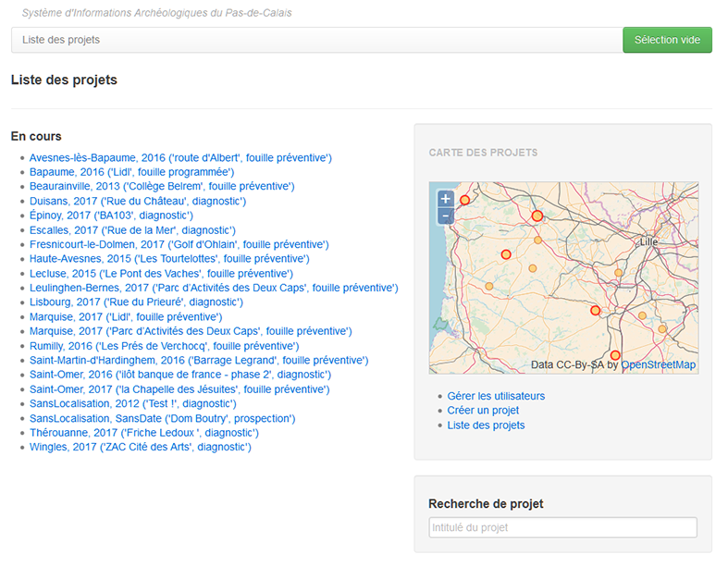
Task: Open Lisbourg 2017 Rue du Prieuré project
Action: click(137, 302)
